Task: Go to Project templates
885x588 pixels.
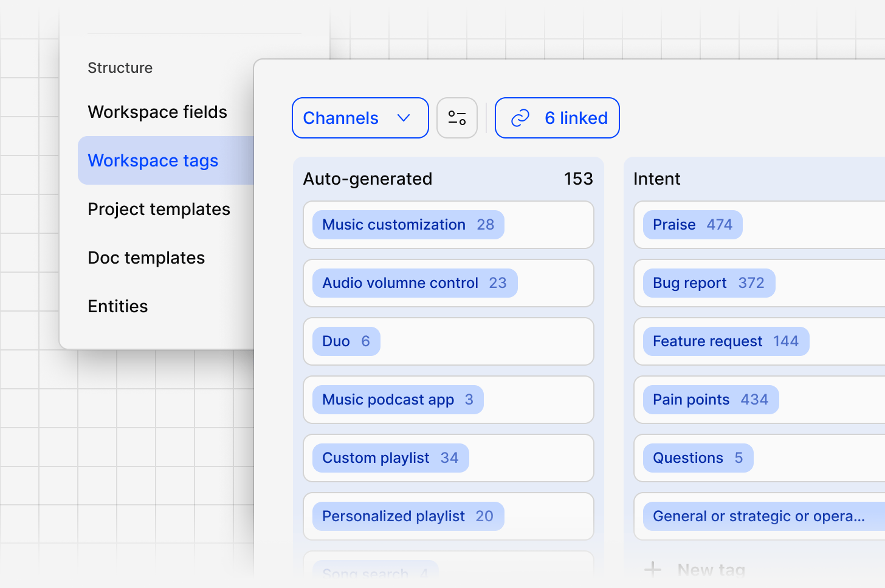Action: click(x=159, y=209)
